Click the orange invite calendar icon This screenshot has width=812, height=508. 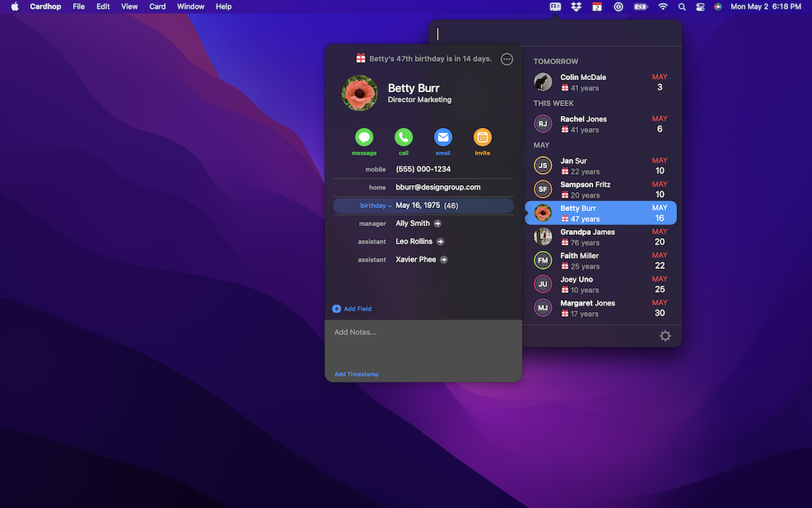click(x=482, y=137)
